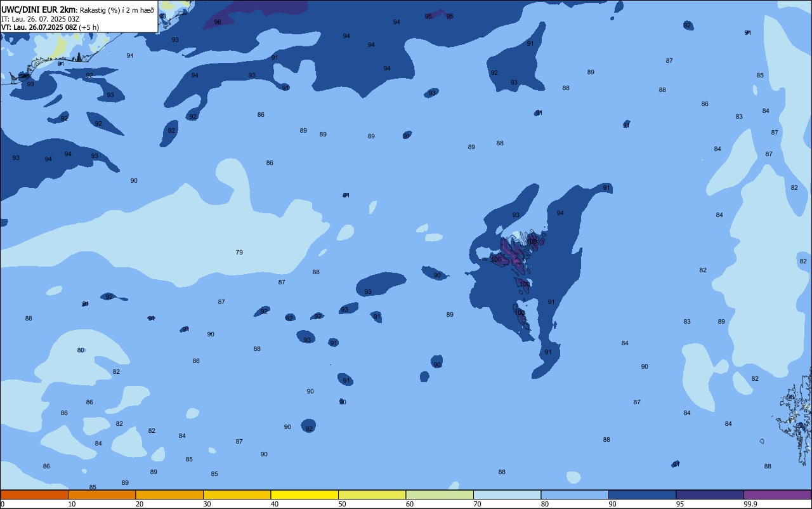
Task: Click the 10–20 orange legend swatch
Action: point(101,494)
